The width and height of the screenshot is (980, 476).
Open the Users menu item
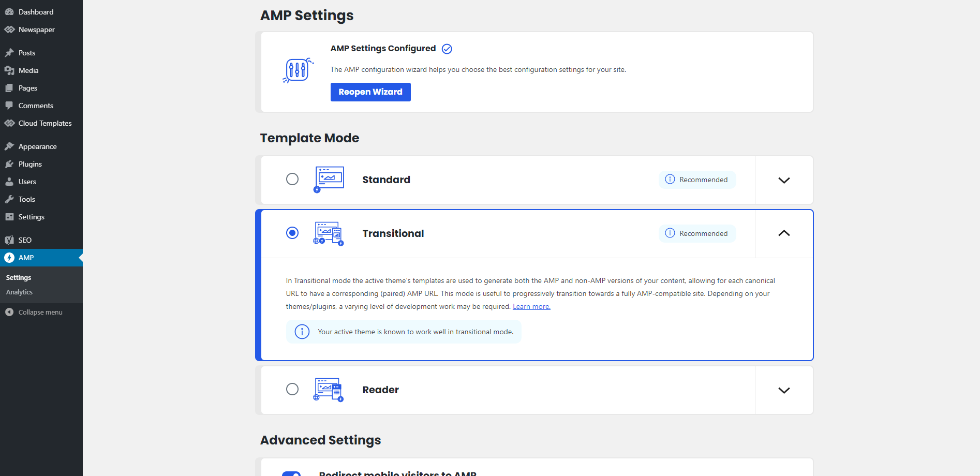click(41, 182)
